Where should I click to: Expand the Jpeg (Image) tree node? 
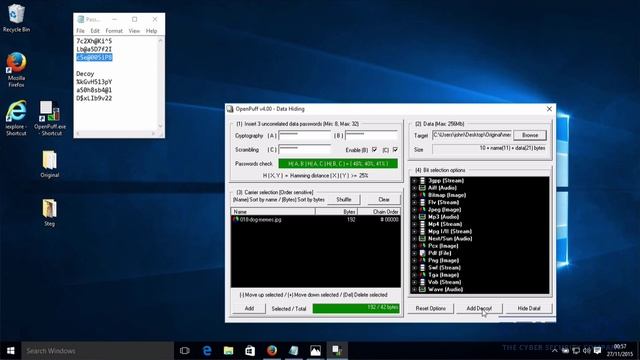point(414,210)
